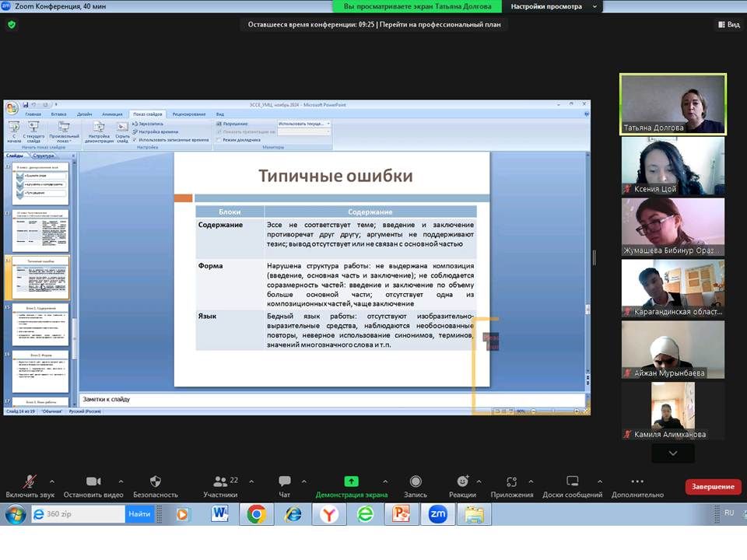Click the Найти search button in taskbar
This screenshot has height=560, width=747.
(139, 514)
